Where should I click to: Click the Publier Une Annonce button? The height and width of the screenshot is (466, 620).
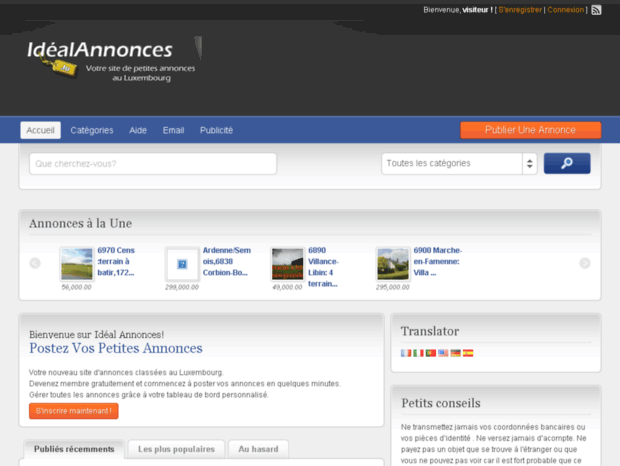pos(531,130)
